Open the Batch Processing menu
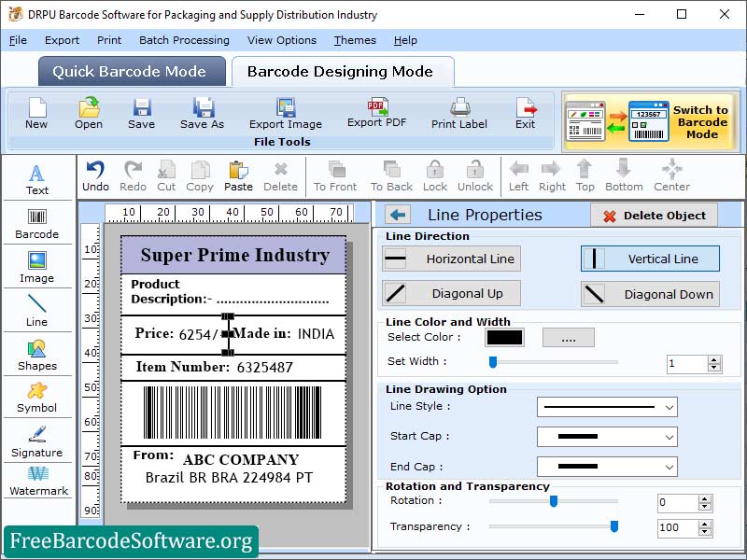The image size is (747, 560). click(x=184, y=40)
